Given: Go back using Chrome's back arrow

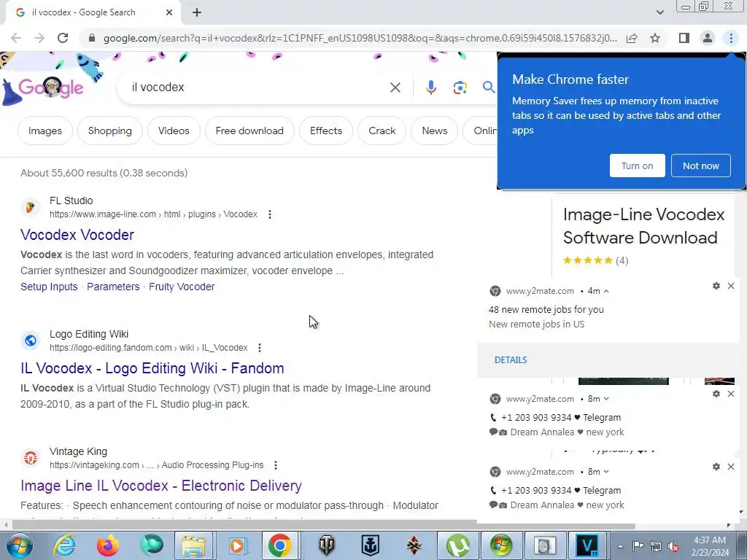Looking at the screenshot, I should tap(16, 38).
